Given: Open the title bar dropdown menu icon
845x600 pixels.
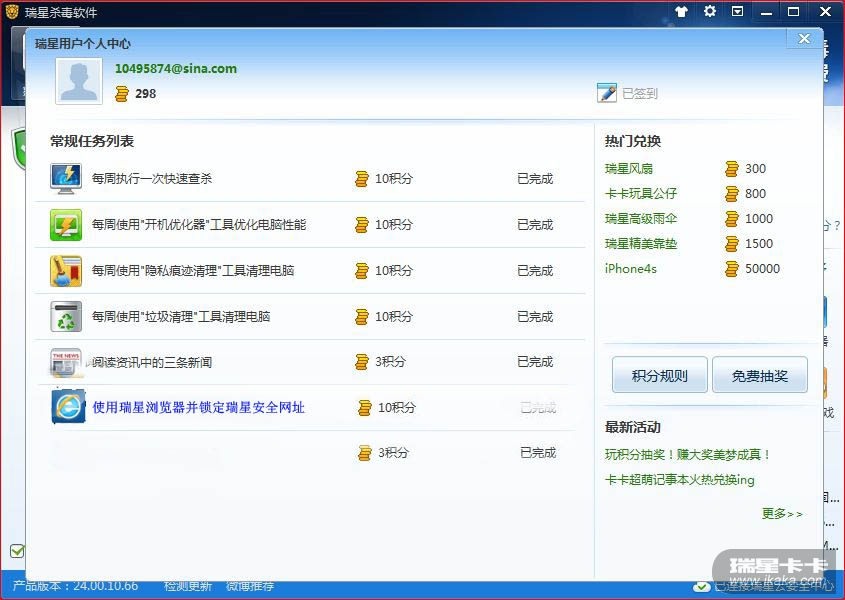Looking at the screenshot, I should 737,11.
